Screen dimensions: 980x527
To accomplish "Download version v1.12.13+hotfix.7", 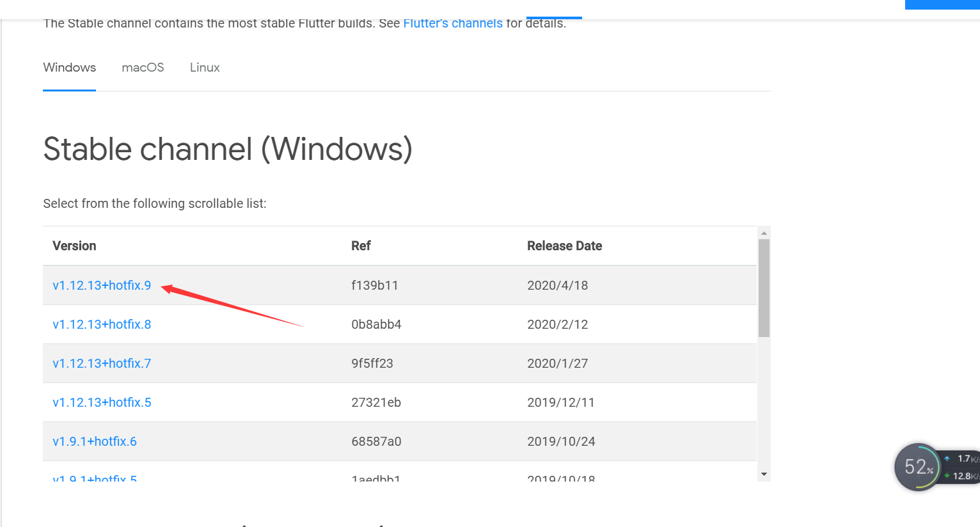I will [x=102, y=363].
